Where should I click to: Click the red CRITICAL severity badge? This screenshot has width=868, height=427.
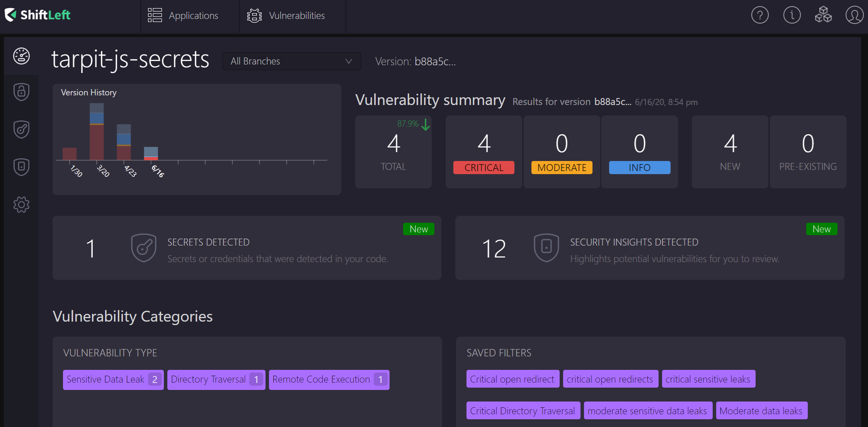click(x=484, y=168)
